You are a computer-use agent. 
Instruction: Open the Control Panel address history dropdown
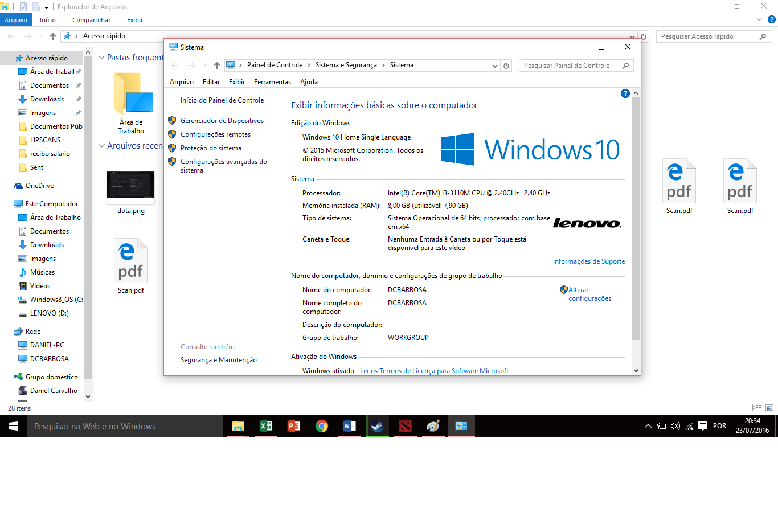[x=494, y=66]
